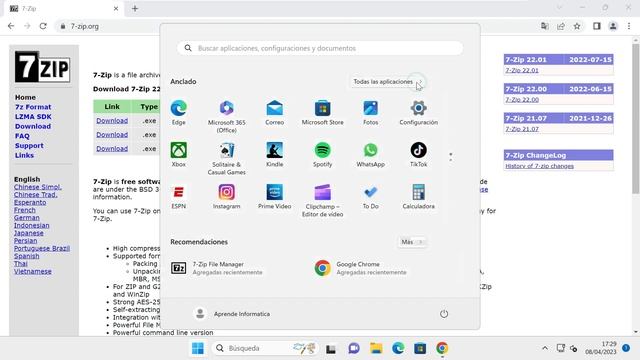The image size is (640, 360).
Task: Open Chrome profile icon
Action: tap(613, 26)
